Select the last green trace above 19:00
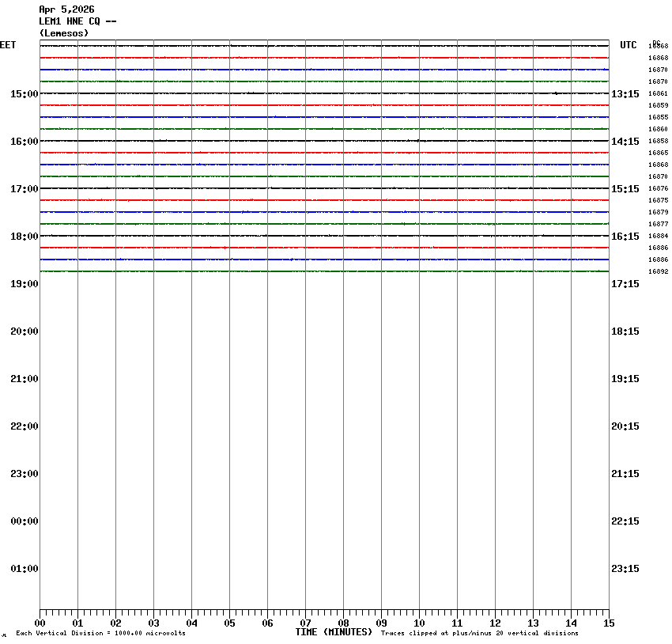 [x=324, y=271]
